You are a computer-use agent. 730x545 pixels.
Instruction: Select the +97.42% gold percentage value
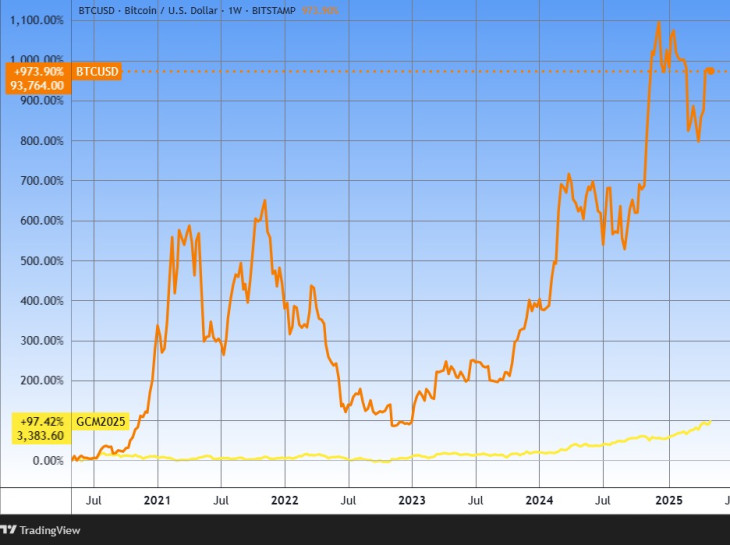click(x=42, y=422)
